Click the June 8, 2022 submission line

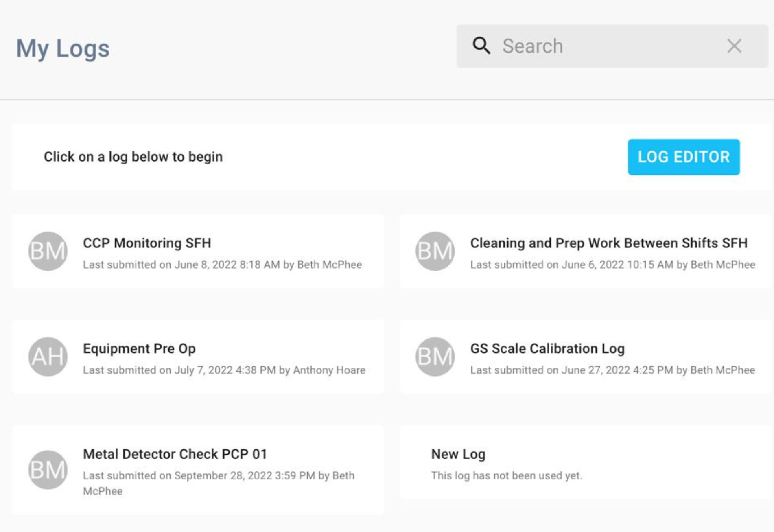pyautogui.click(x=222, y=265)
